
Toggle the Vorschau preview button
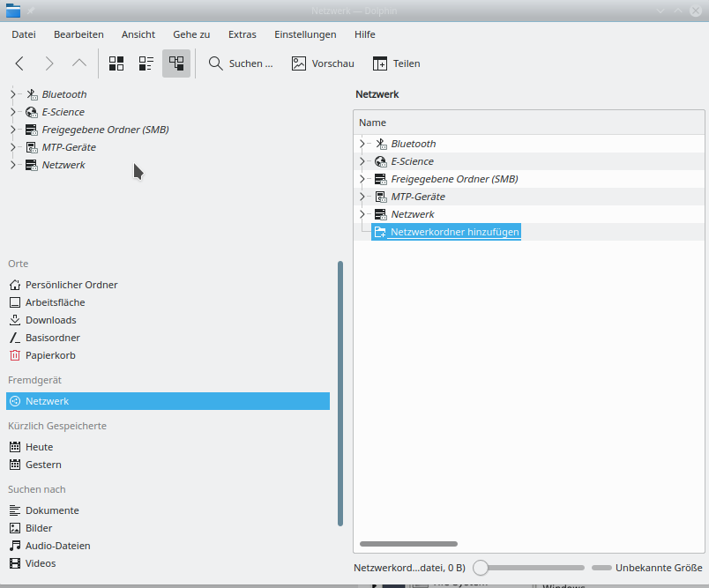pos(323,63)
